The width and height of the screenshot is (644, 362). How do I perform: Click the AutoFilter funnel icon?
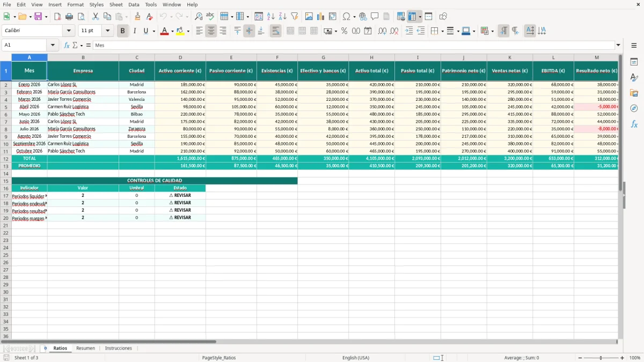(295, 17)
